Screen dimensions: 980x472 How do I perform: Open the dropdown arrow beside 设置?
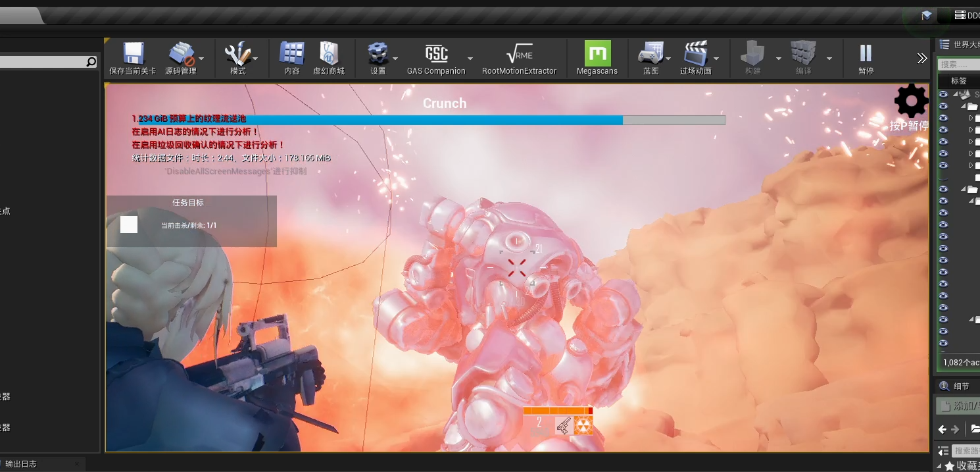395,58
